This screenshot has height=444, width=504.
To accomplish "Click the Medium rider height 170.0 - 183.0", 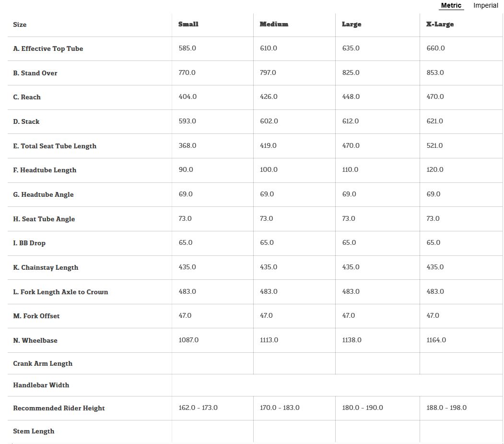I will 280,408.
